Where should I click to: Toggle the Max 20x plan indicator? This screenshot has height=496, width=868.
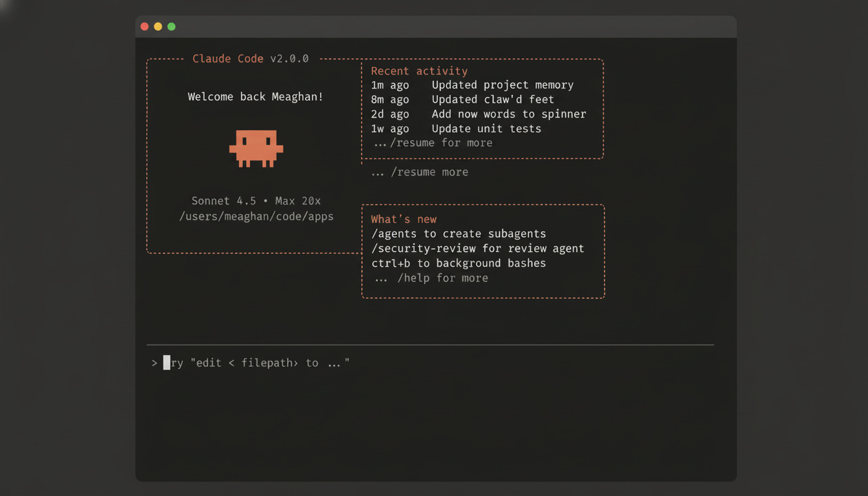coord(297,201)
